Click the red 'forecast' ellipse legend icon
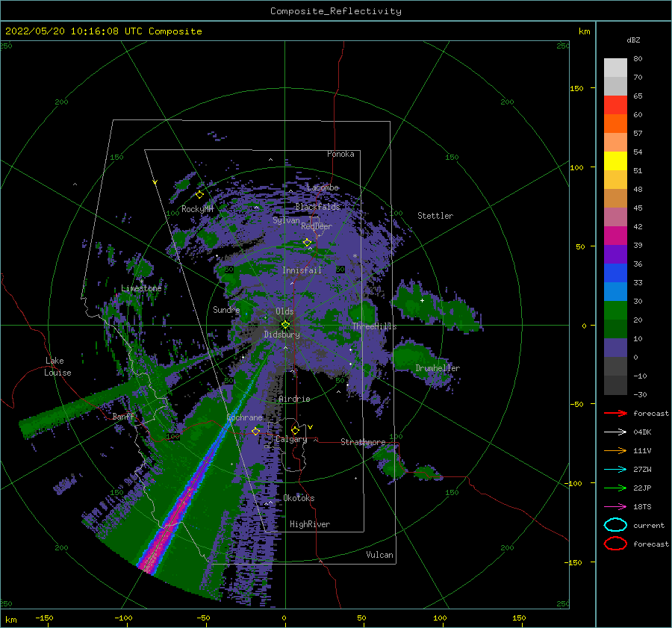This screenshot has width=672, height=628. 615,544
